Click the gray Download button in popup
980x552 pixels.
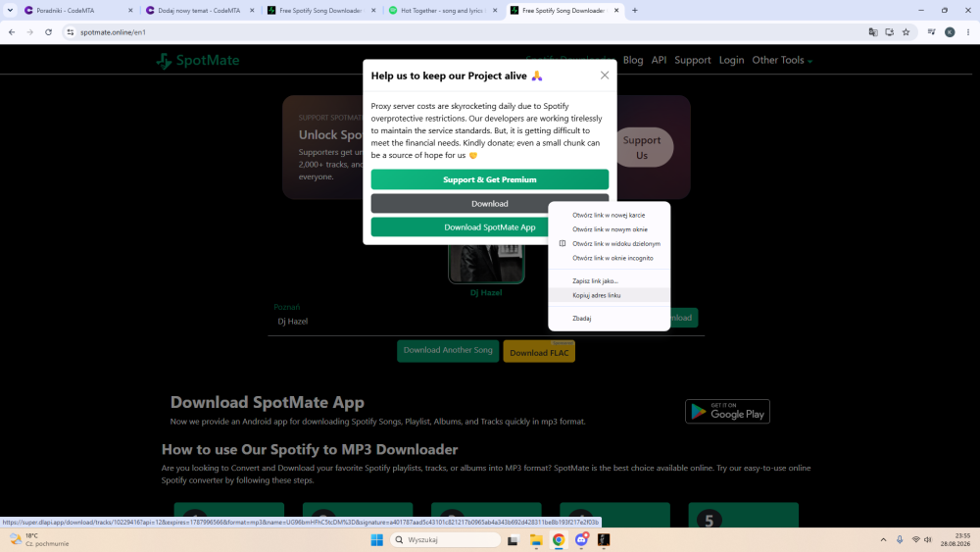[489, 203]
